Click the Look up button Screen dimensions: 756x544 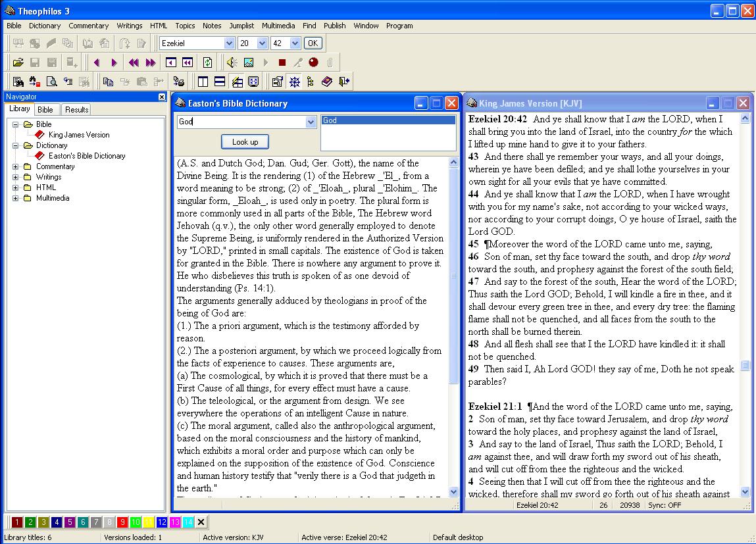click(245, 141)
